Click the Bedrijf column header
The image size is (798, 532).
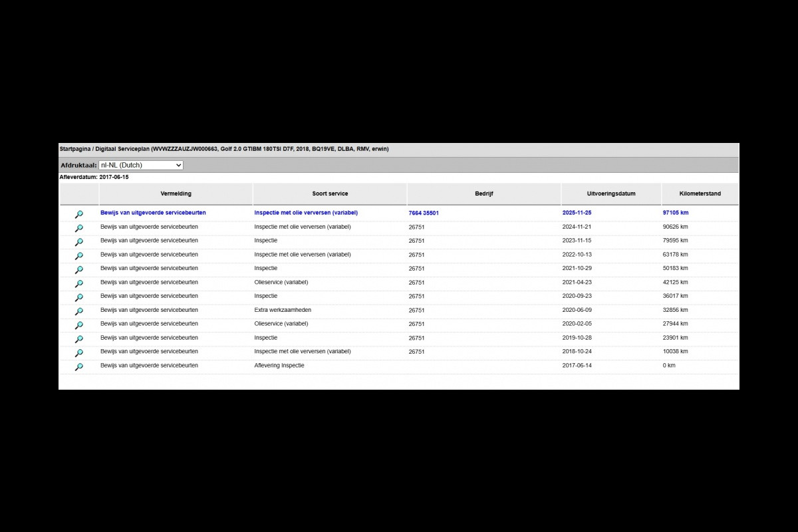pos(483,194)
